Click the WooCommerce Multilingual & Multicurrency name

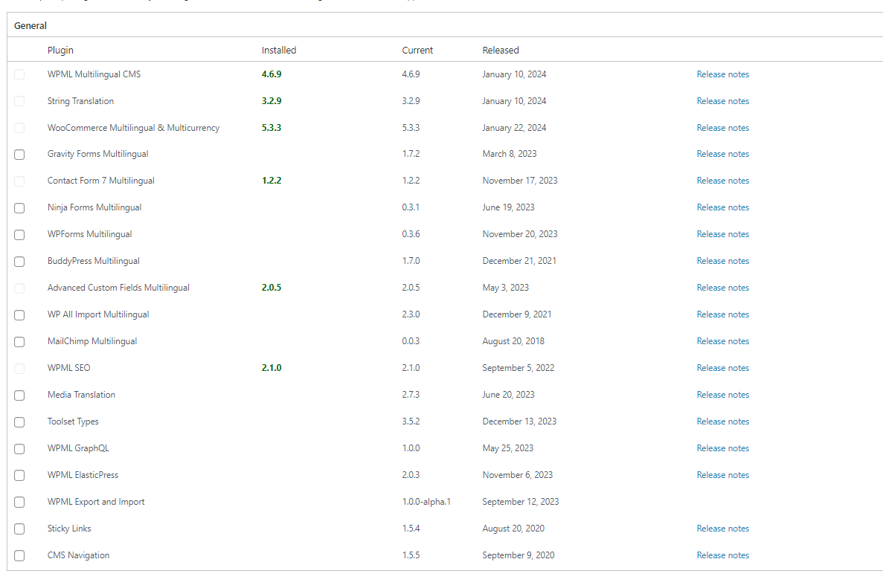[x=133, y=128]
